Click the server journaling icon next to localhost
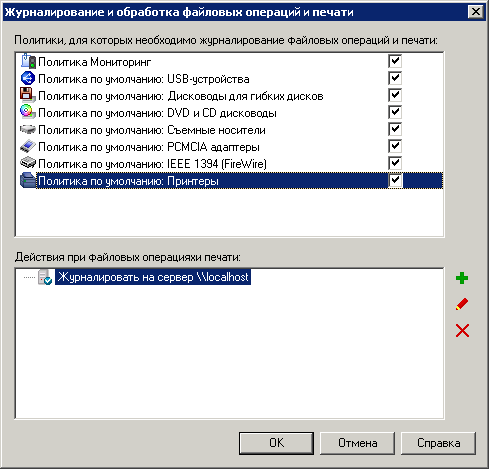 click(45, 277)
